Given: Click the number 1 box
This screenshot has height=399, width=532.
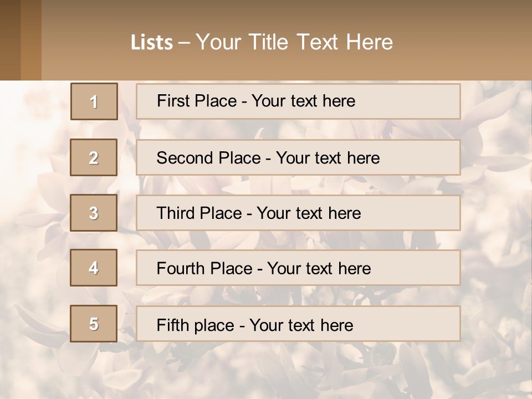Looking at the screenshot, I should (94, 101).
